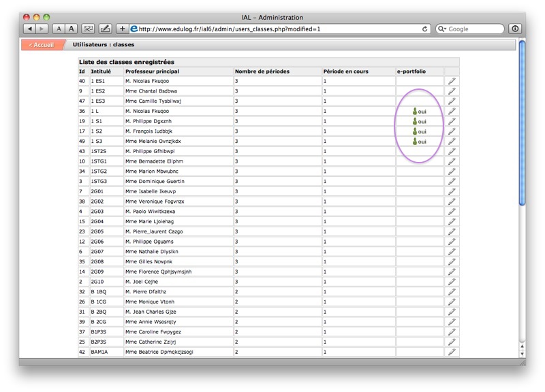Viewport: 545px width, 392px height.
Task: Decrease text size with small A button
Action: 59,29
